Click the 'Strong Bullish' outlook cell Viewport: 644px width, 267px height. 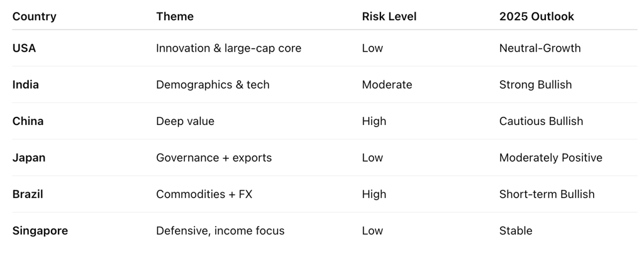click(x=535, y=85)
